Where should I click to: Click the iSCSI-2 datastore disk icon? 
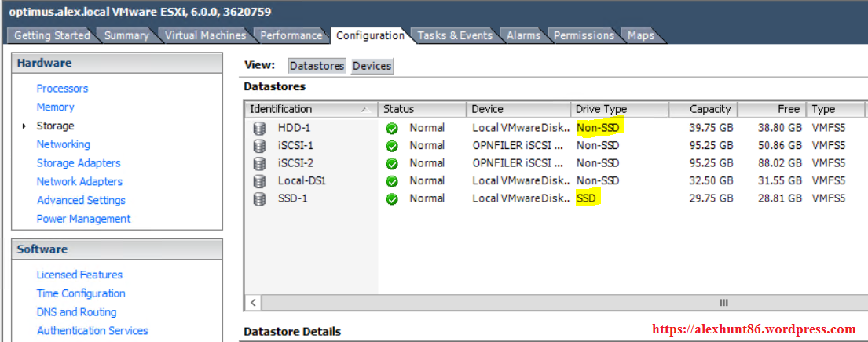(x=259, y=163)
